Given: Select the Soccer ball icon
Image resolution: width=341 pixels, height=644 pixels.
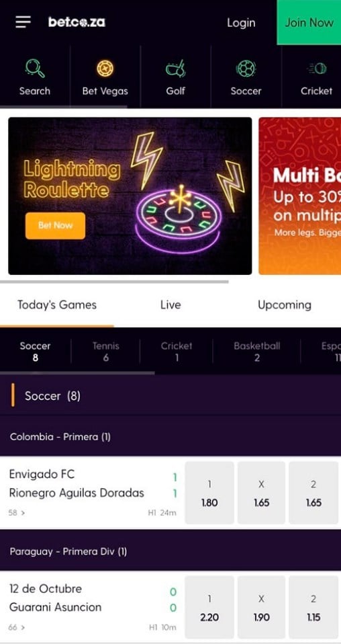Looking at the screenshot, I should coord(246,68).
